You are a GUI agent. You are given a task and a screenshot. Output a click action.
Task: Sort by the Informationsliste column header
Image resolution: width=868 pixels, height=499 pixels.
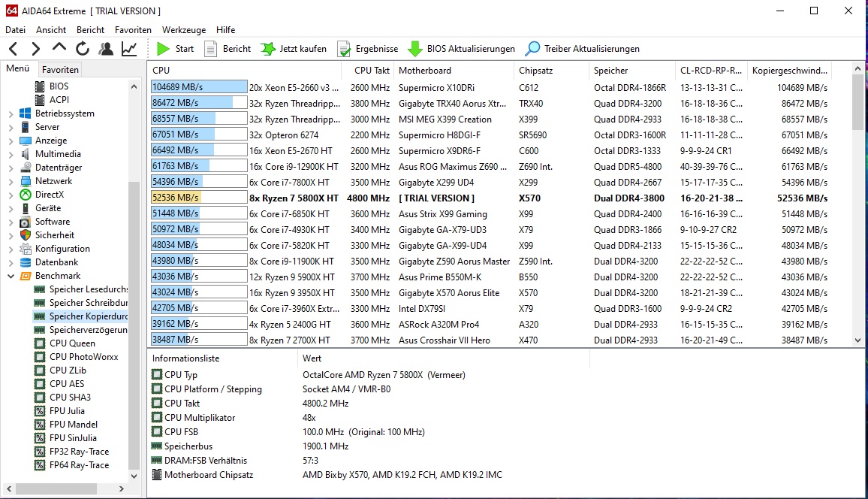(222, 358)
